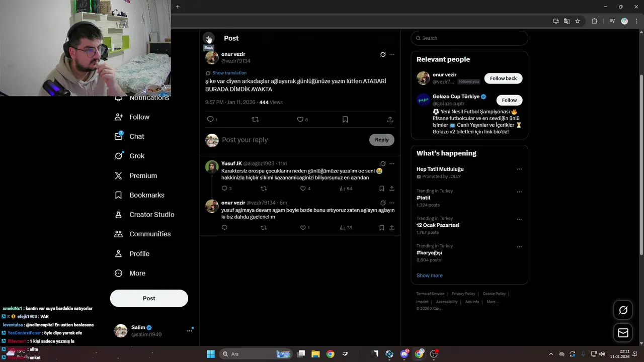This screenshot has height=362, width=644.
Task: Open Premium in the sidebar
Action: pos(136,175)
